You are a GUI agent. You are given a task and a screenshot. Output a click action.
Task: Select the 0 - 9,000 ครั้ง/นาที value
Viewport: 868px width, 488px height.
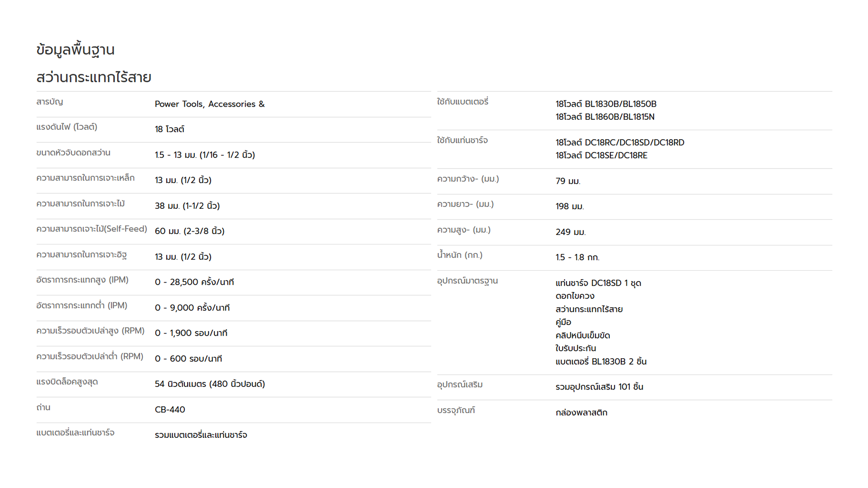[192, 308]
